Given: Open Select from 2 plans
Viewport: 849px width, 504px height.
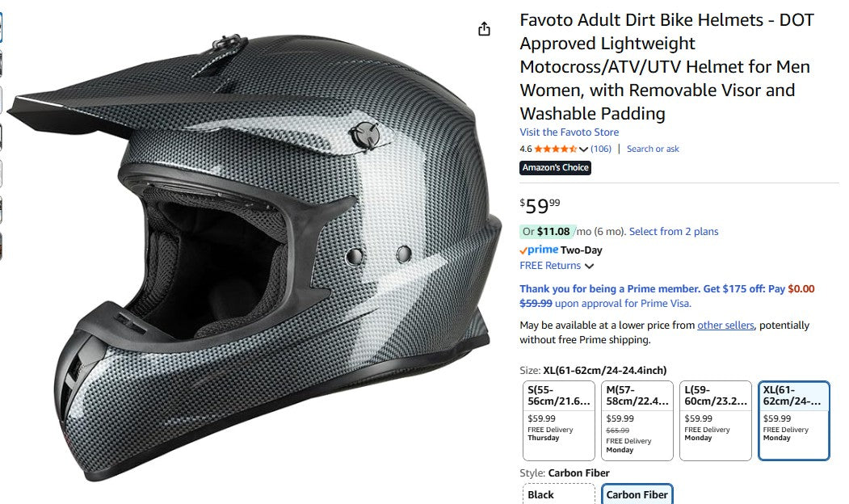Looking at the screenshot, I should 672,231.
